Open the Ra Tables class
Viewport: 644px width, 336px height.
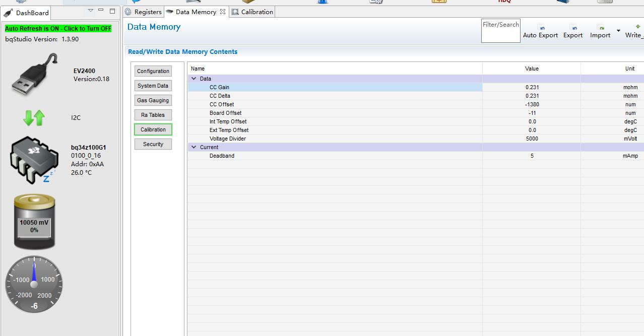point(153,115)
